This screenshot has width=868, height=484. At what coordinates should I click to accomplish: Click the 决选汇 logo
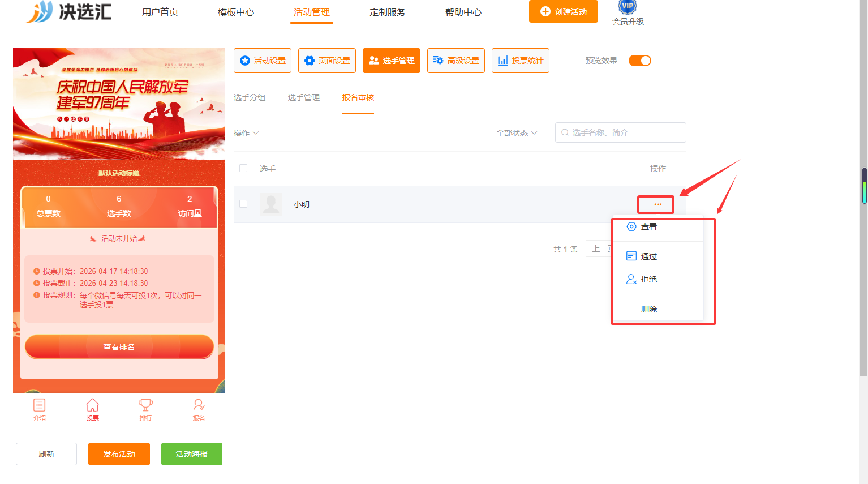pyautogui.click(x=68, y=11)
